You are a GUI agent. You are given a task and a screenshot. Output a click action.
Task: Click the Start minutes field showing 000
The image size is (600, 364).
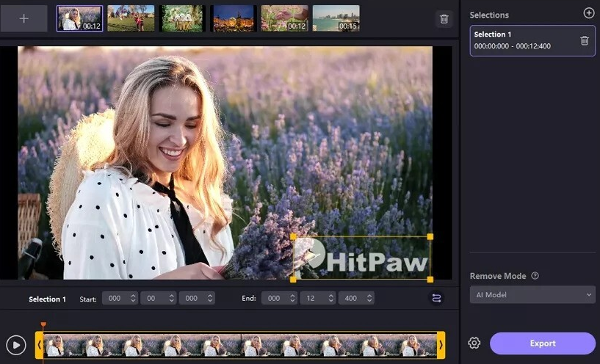(x=120, y=298)
